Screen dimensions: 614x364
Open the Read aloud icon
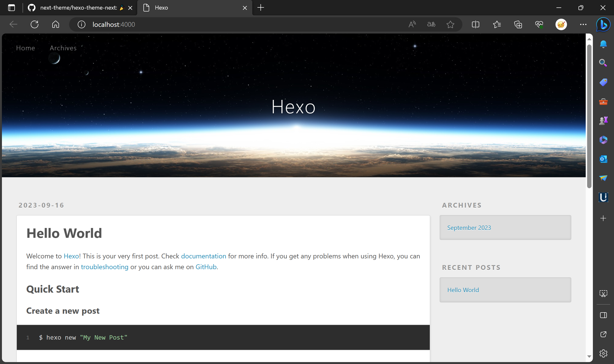point(412,24)
